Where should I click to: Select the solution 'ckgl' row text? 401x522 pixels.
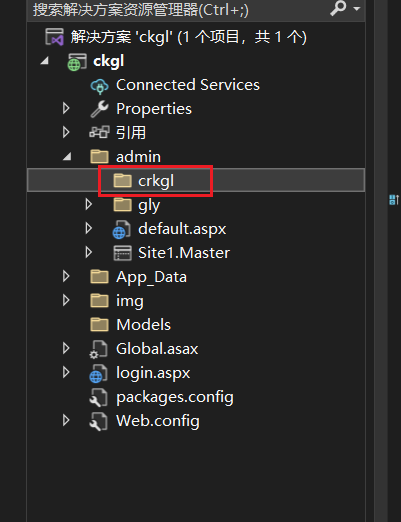coord(188,37)
